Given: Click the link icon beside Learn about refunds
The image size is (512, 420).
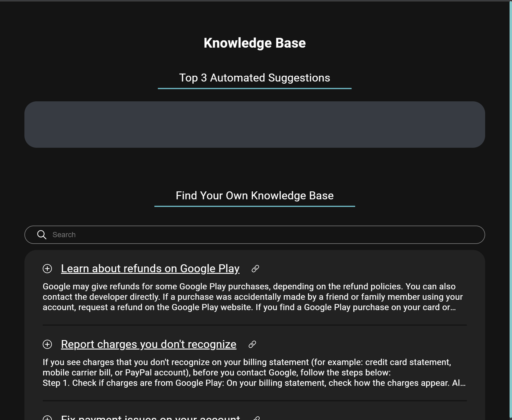Looking at the screenshot, I should pyautogui.click(x=255, y=269).
